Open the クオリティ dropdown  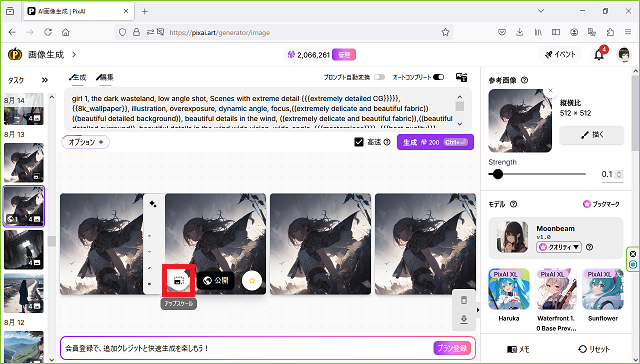pos(559,247)
